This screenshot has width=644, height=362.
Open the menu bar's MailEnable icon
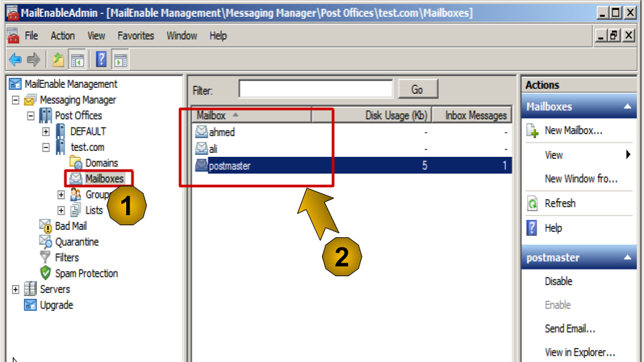13,36
